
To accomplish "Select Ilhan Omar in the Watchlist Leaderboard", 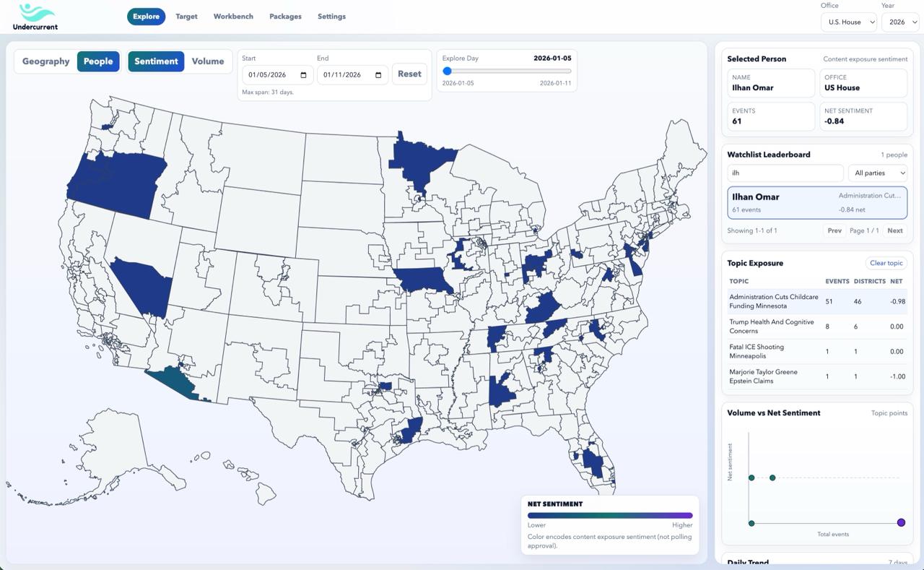I will 816,202.
